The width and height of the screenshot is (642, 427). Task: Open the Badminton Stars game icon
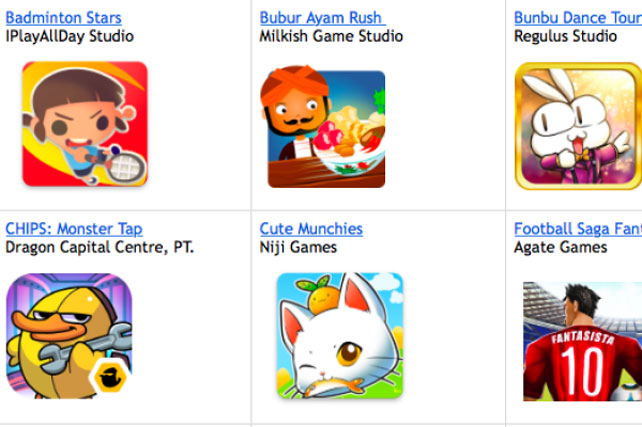click(x=85, y=124)
